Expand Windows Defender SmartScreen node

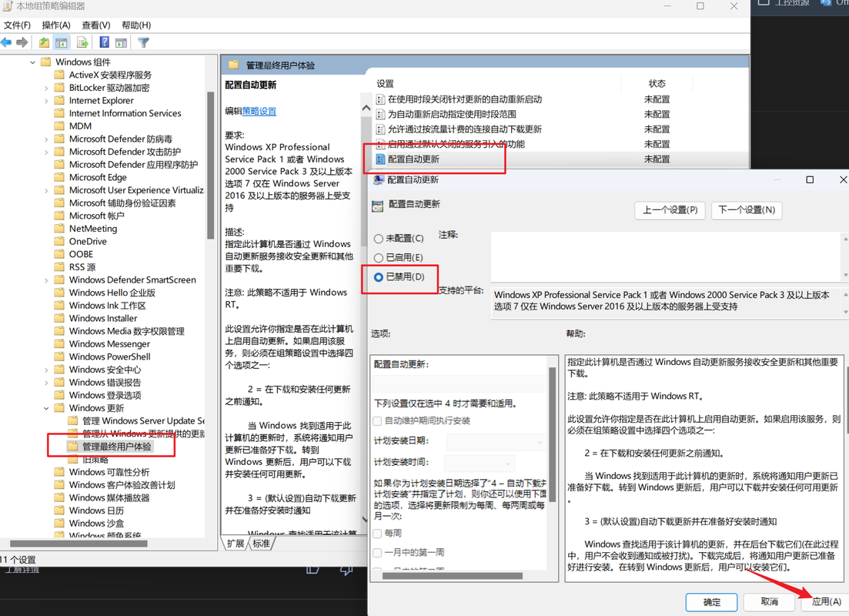46,280
